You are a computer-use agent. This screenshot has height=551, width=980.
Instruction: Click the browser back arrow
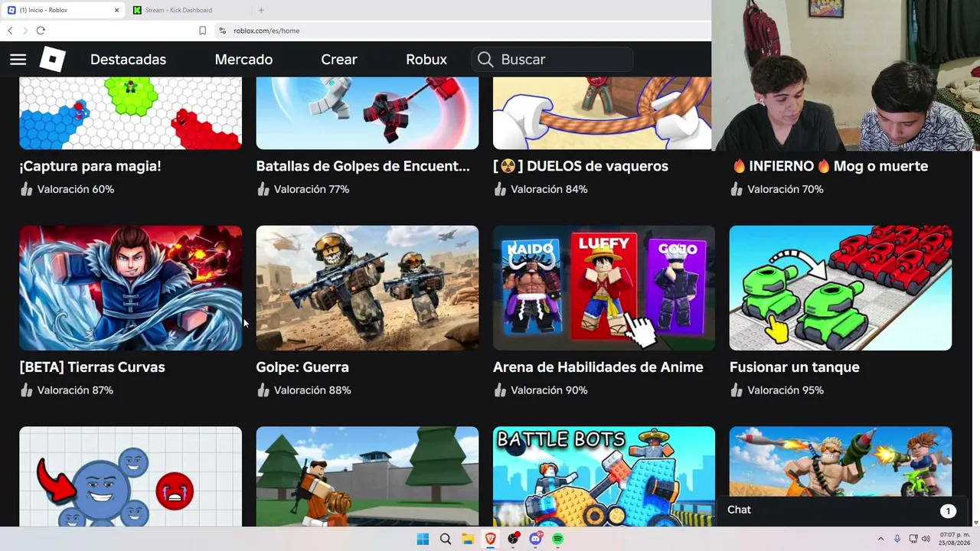tap(10, 31)
